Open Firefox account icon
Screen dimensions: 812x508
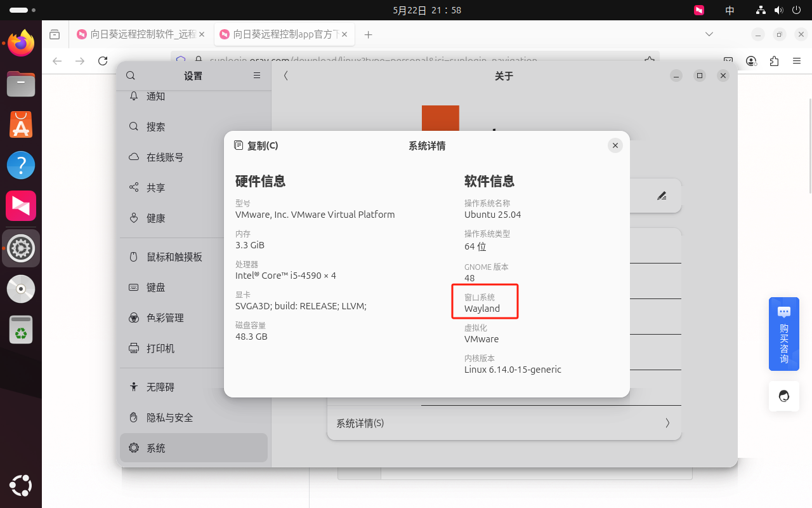(752, 61)
